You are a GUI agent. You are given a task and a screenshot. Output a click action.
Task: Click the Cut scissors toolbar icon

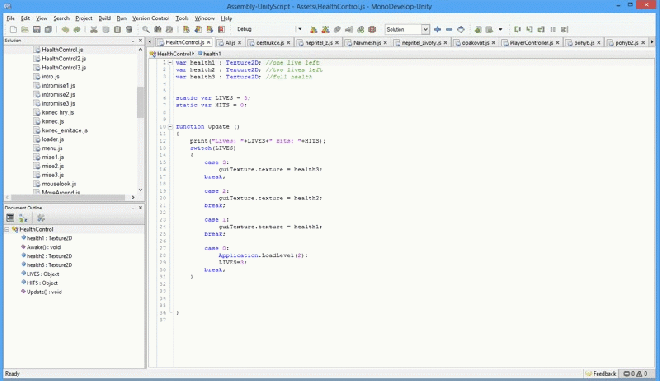[x=94, y=29]
